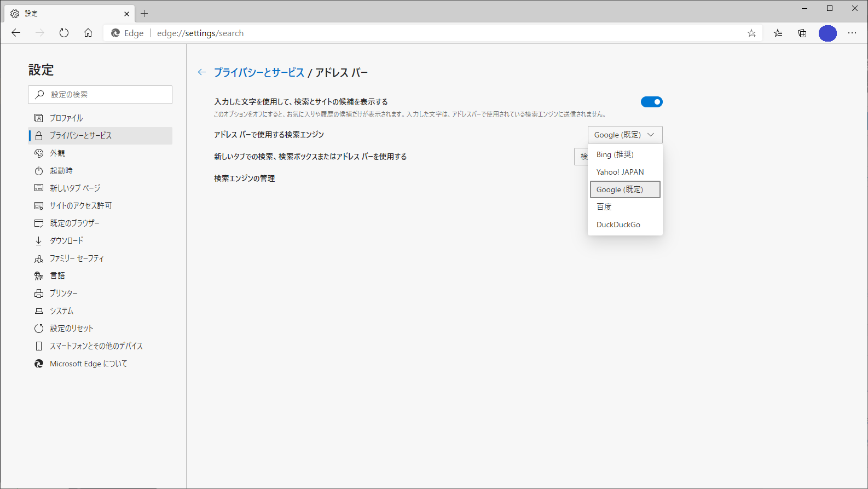868x489 pixels.
Task: Select Yahoo! JAPAN from the list
Action: point(625,172)
